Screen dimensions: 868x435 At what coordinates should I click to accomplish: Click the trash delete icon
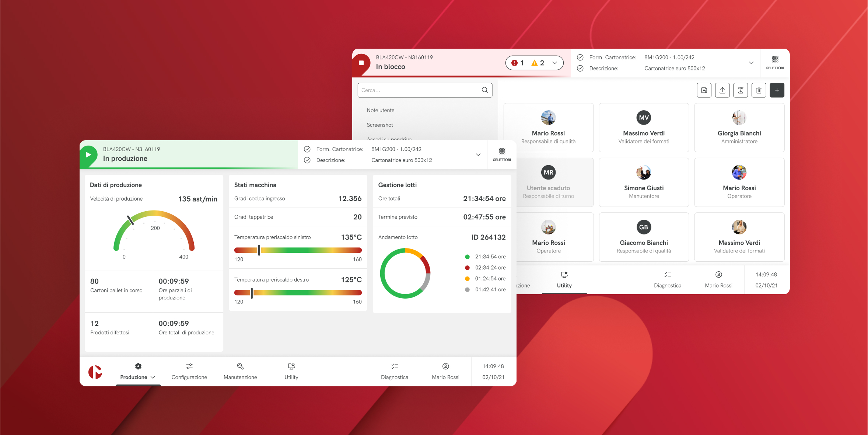(759, 90)
